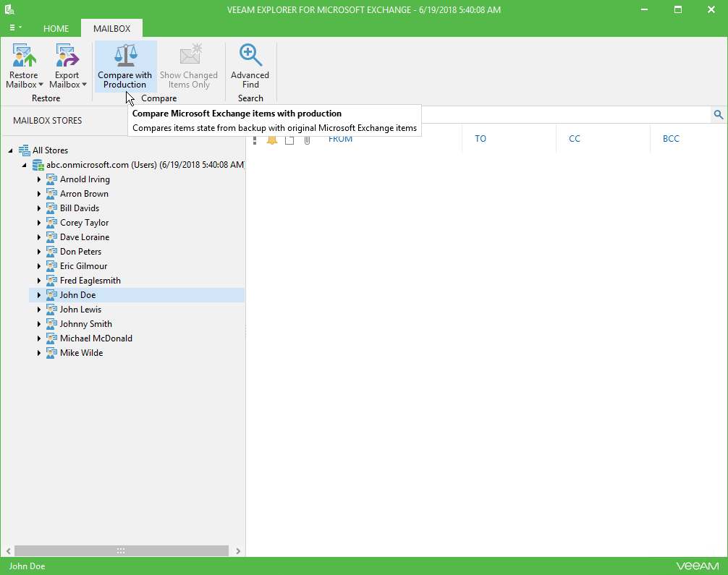728x575 pixels.
Task: Open the Export Mailbox dropdown arrow
Action: tap(84, 85)
